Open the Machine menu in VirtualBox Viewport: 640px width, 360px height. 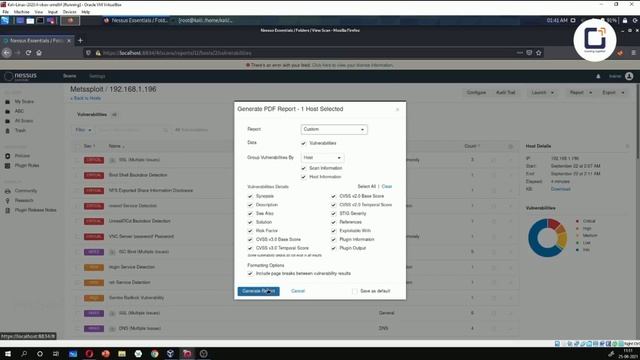pos(21,12)
